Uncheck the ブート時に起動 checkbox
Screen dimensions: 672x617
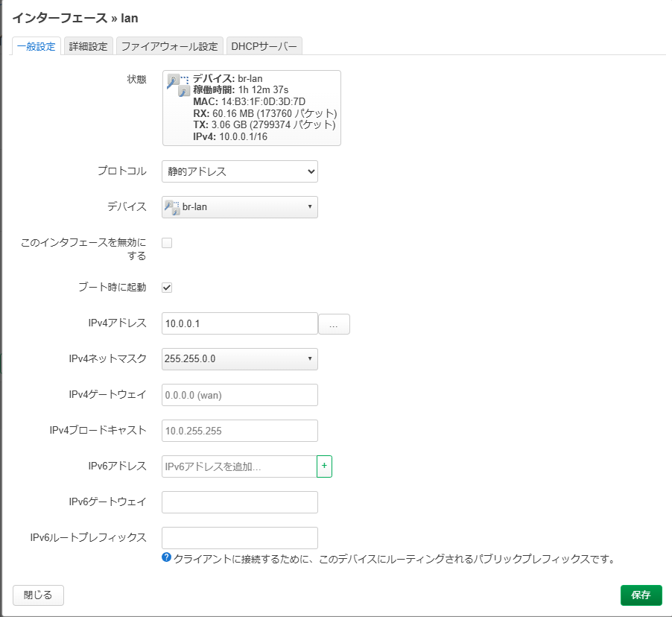[x=167, y=288]
